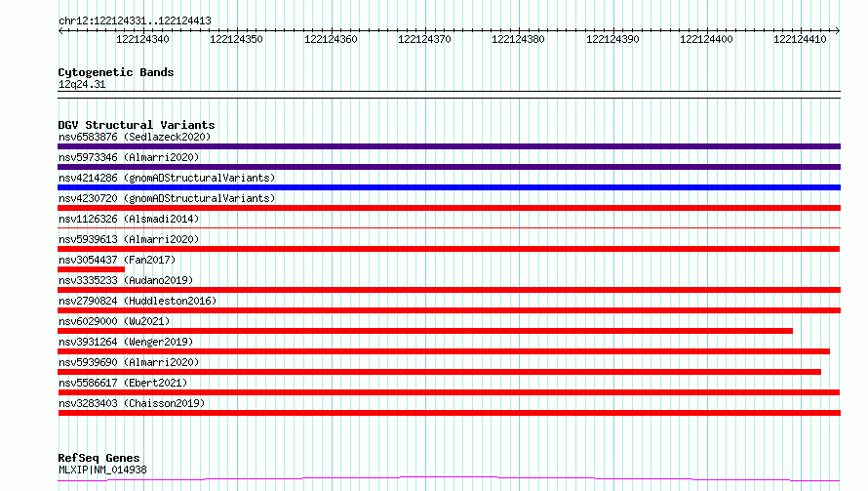Click the RefSeq Genes track heading
Image resolution: width=868 pixels, height=491 pixels.
pyautogui.click(x=99, y=459)
